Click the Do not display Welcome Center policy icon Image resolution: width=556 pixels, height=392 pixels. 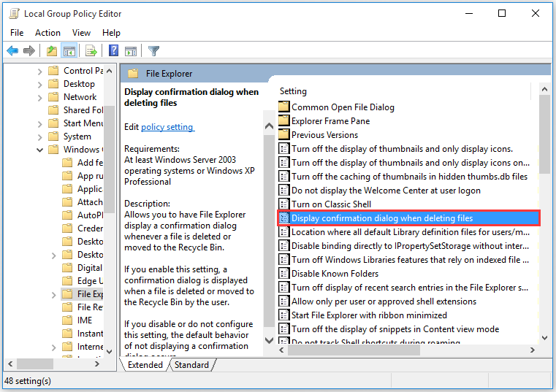pyautogui.click(x=283, y=191)
